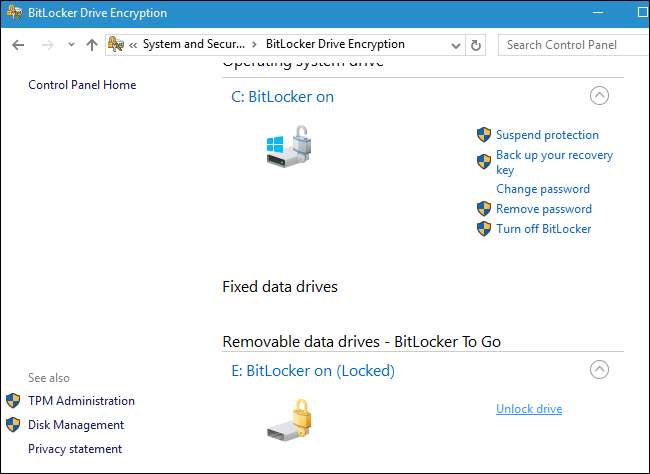Open Disk Management from See also
650x474 pixels.
tap(76, 425)
